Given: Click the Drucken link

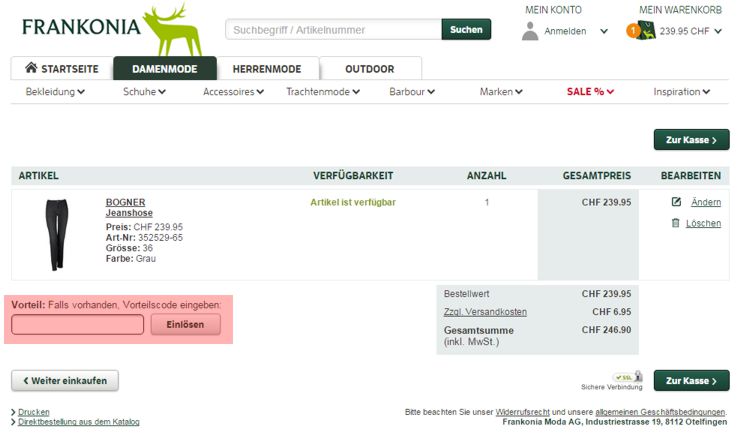Looking at the screenshot, I should tap(34, 412).
